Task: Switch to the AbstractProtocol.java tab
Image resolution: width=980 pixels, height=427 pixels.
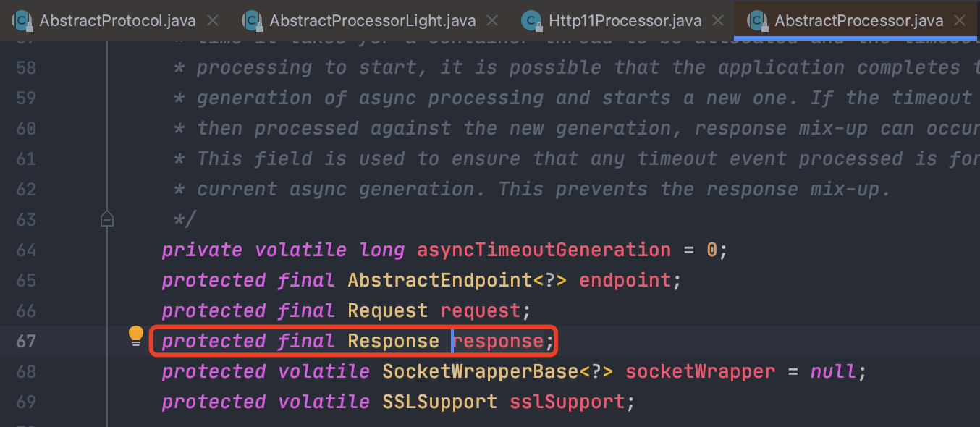Action: pos(117,20)
